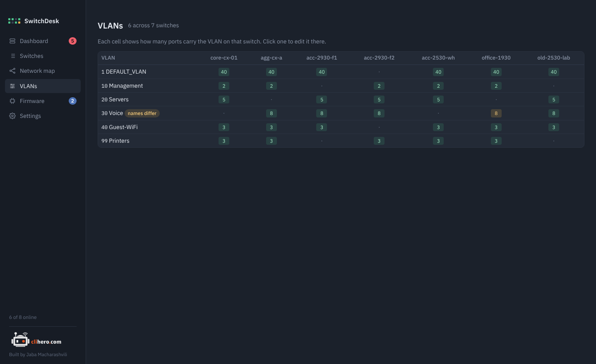Image resolution: width=596 pixels, height=364 pixels.
Task: Edit Management VLAN on agg-cx-a
Action: coord(272,86)
